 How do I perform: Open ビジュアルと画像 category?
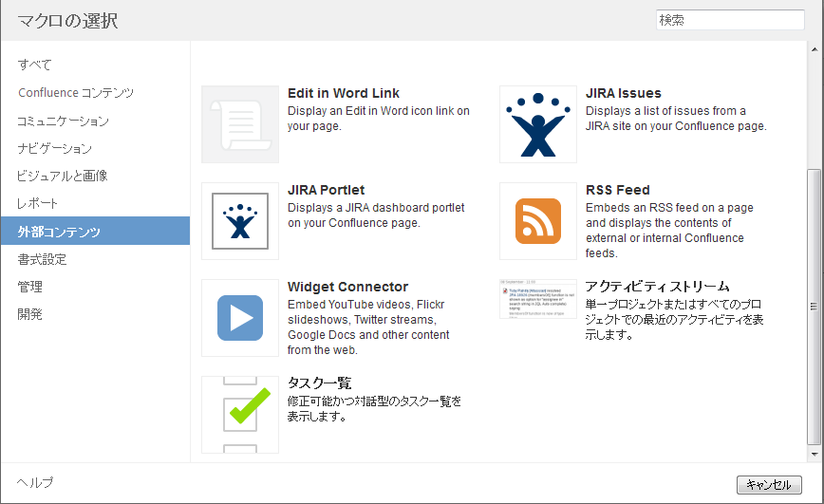point(63,176)
